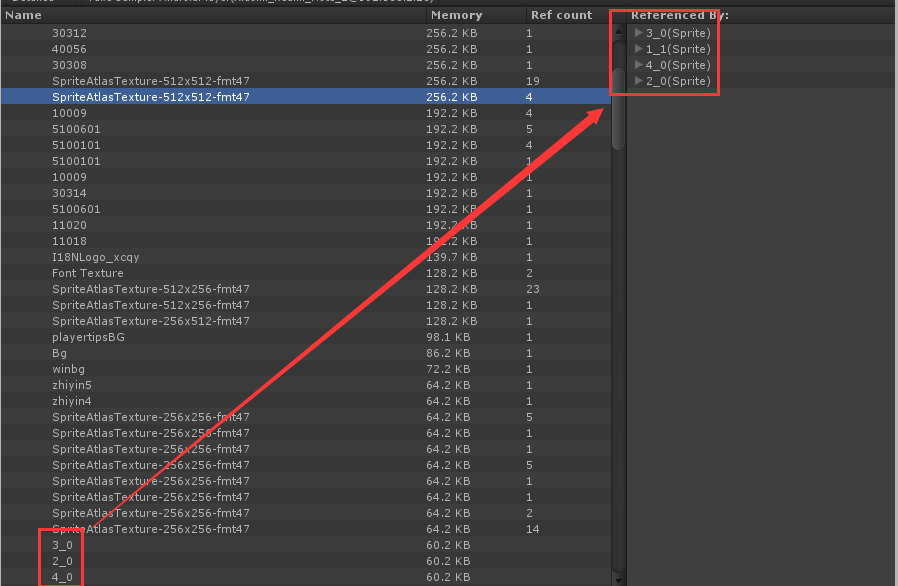This screenshot has width=898, height=586.
Task: Select the 30312 texture row
Action: point(306,33)
